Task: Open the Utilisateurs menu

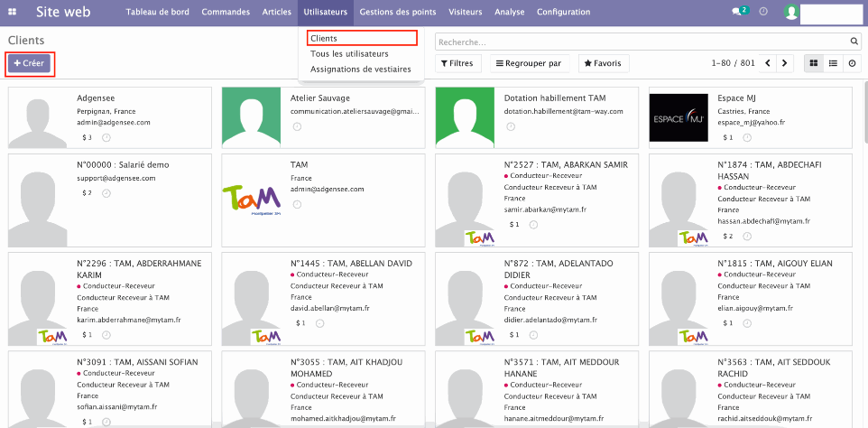Action: click(x=326, y=12)
